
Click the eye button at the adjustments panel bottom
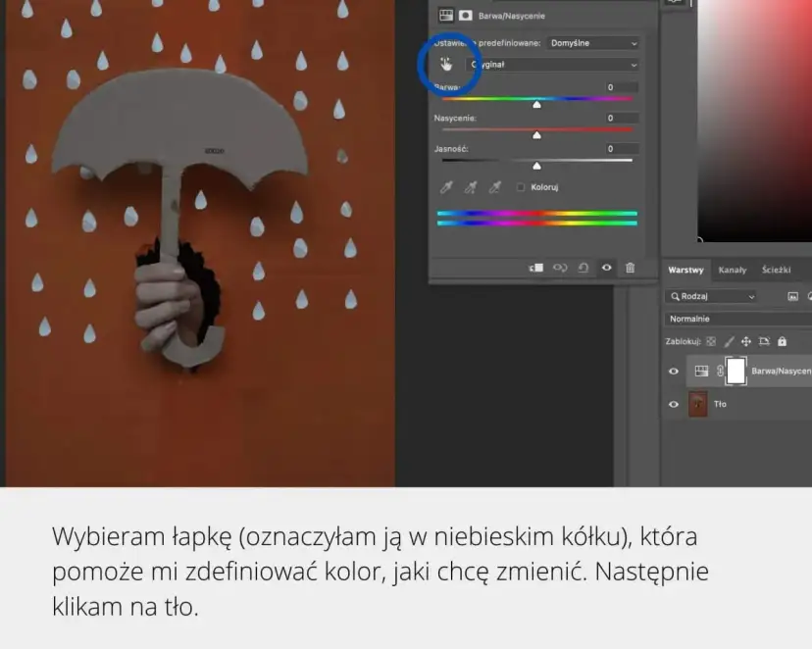coord(607,268)
